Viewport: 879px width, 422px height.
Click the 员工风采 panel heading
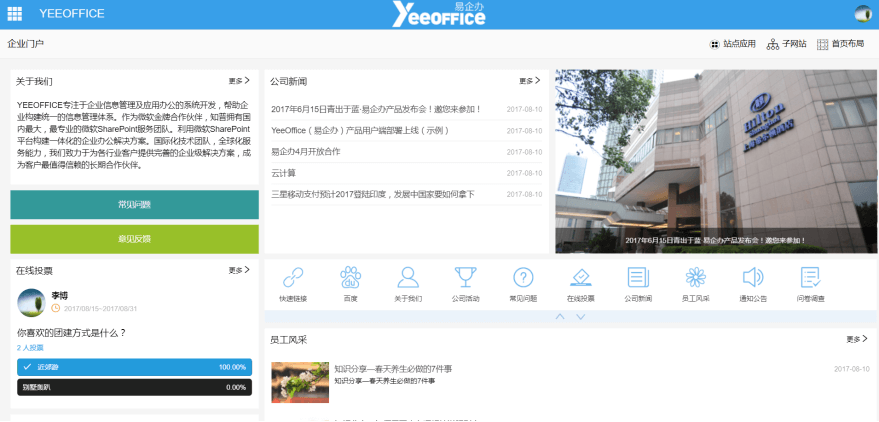pyautogui.click(x=288, y=340)
